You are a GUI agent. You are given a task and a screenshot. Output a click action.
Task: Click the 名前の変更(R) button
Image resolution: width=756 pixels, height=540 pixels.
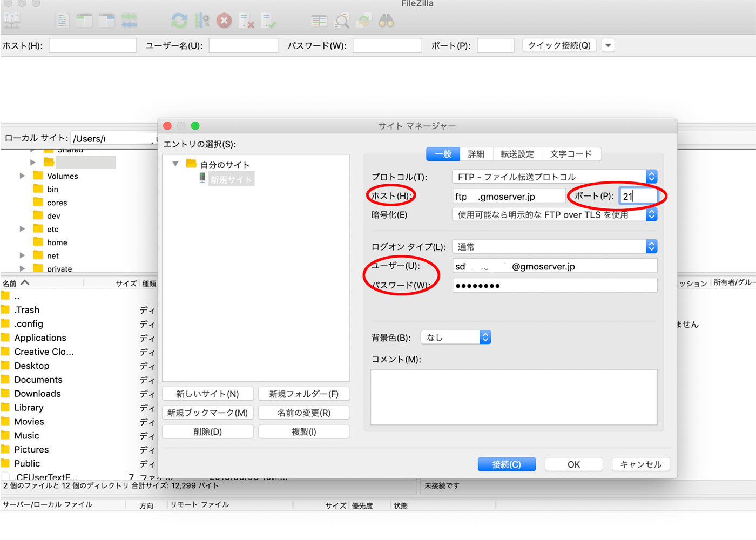[x=304, y=413]
